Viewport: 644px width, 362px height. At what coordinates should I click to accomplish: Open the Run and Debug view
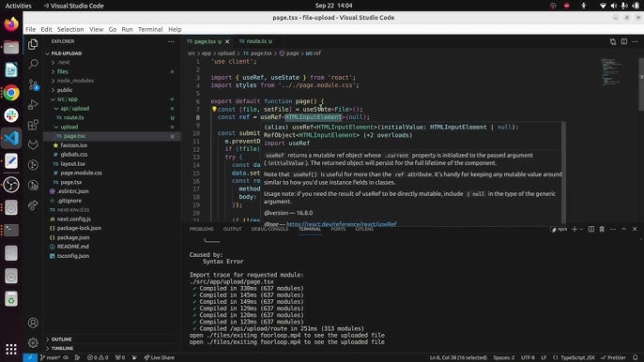pos(33,104)
